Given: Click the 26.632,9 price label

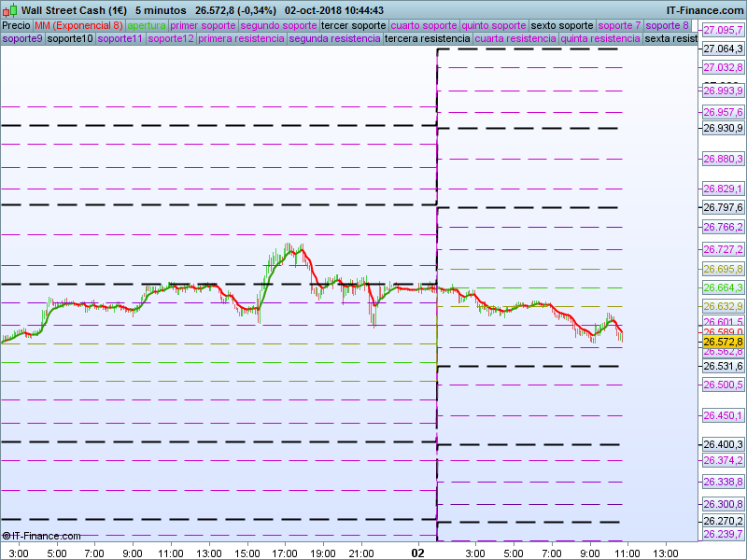Looking at the screenshot, I should pos(723,306).
